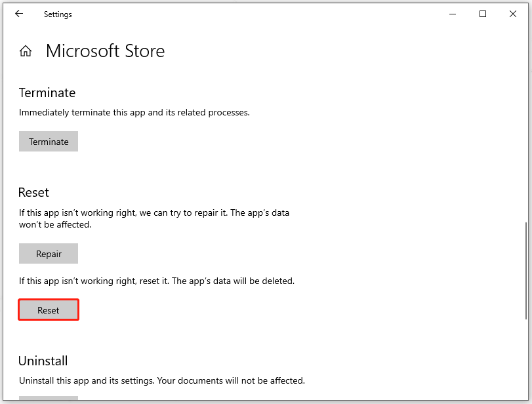Click the Terminate button
Image resolution: width=532 pixels, height=404 pixels.
(x=48, y=141)
